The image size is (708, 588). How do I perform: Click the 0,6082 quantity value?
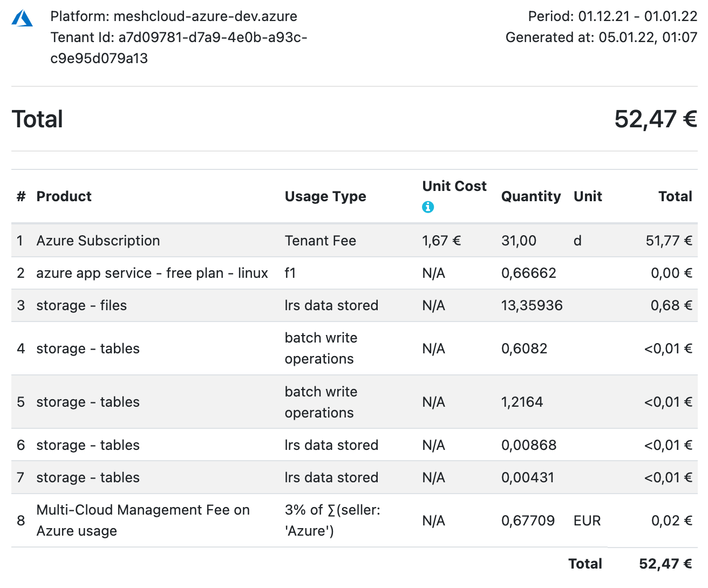[x=524, y=348]
